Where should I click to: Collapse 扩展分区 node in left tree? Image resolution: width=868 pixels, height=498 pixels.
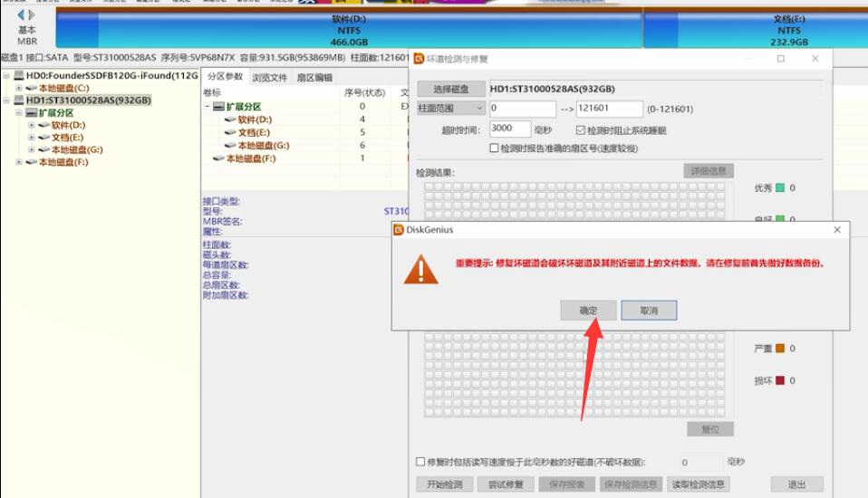[x=19, y=113]
